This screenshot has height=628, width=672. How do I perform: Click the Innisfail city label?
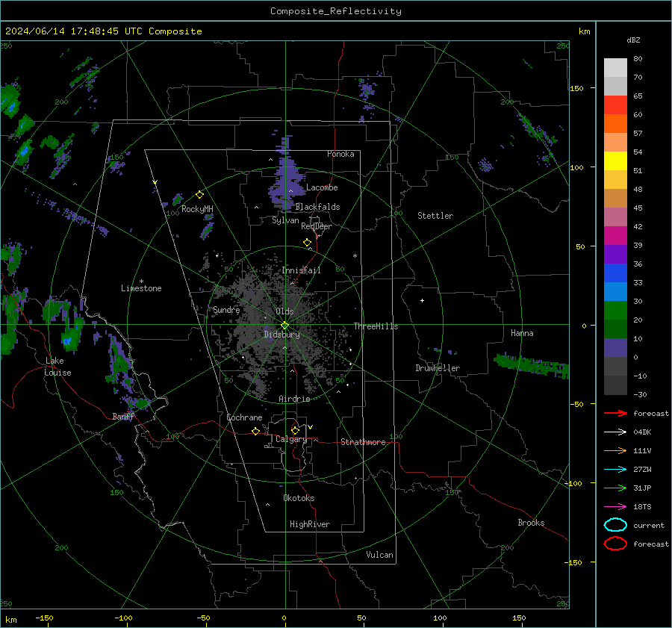click(301, 270)
